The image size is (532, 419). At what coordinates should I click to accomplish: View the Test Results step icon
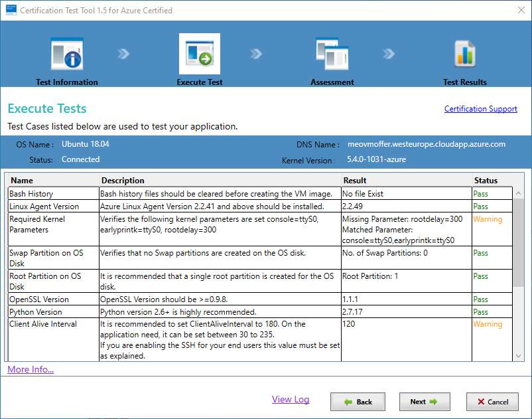coord(464,53)
